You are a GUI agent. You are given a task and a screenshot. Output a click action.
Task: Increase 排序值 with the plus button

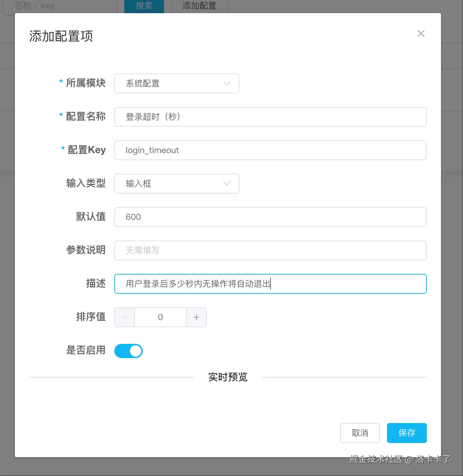coord(196,317)
